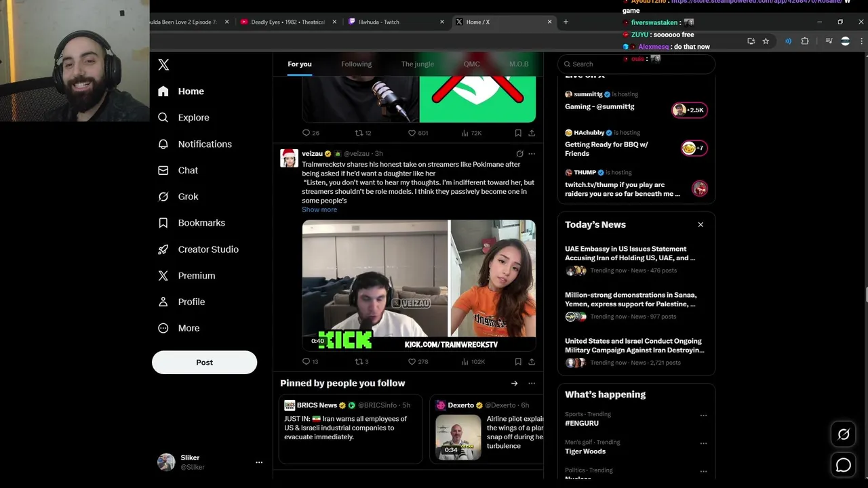Switch to the QMC tab
868x488 pixels.
(471, 64)
